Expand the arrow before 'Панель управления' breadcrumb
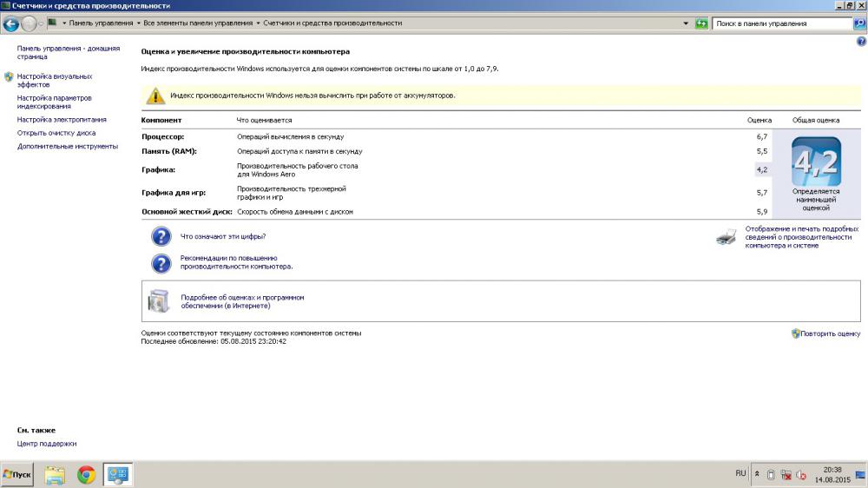Viewport: 868px width, 488px height. click(x=64, y=23)
